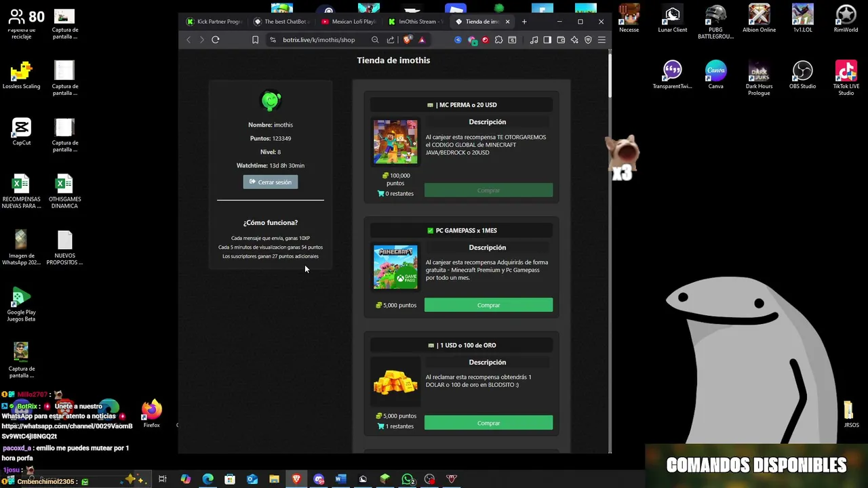
Task: Select the CapCut desktop icon
Action: click(21, 131)
